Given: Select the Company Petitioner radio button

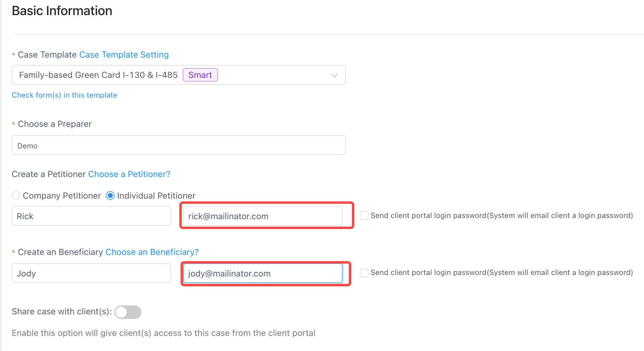Looking at the screenshot, I should (16, 196).
